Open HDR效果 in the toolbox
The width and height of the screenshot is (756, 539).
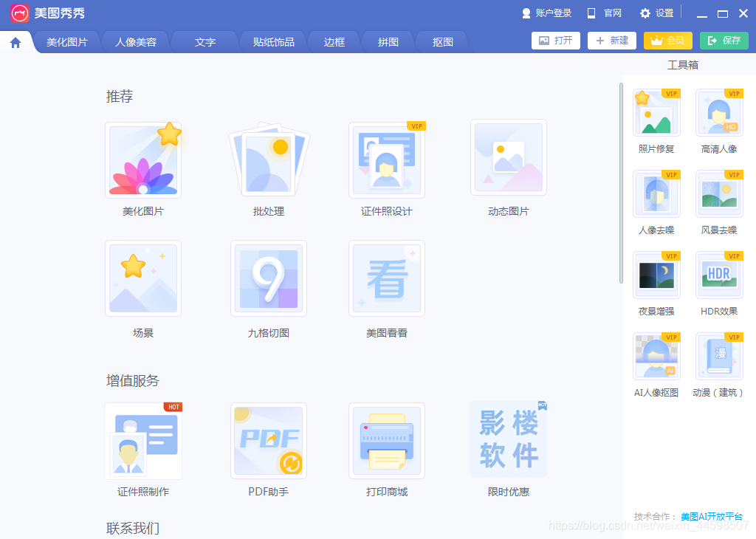click(719, 275)
